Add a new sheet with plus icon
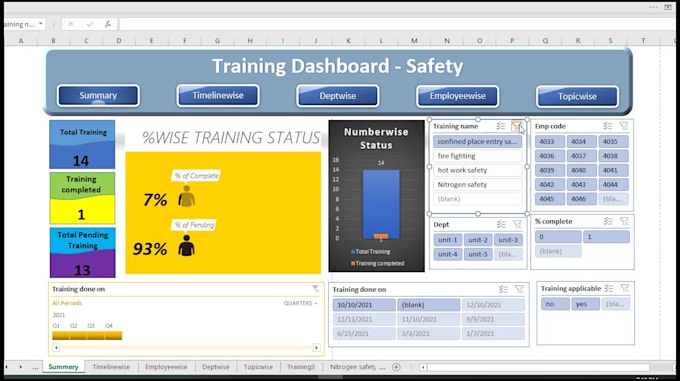The width and height of the screenshot is (680, 381). (x=396, y=367)
